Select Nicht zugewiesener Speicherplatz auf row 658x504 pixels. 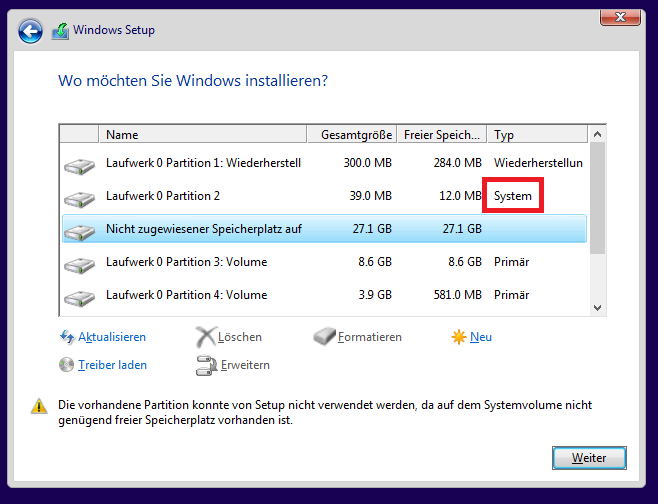[x=324, y=229]
